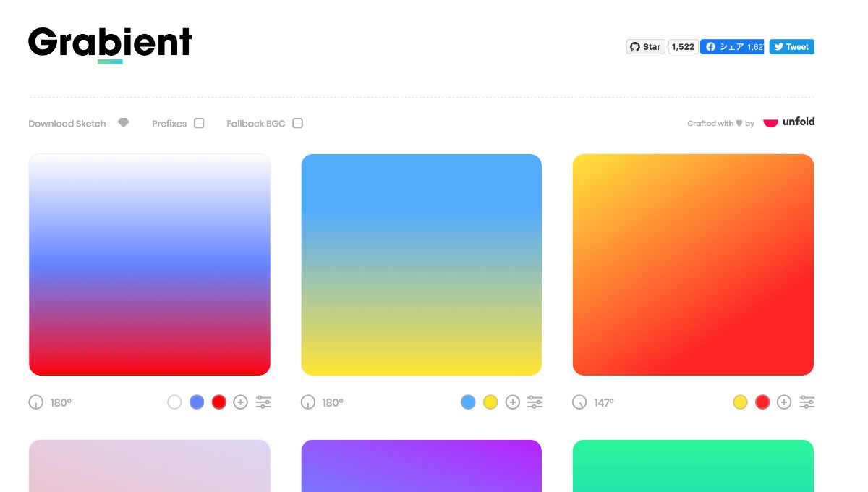Viewport: 868px width, 492px height.
Task: Click the Prefixes label
Action: point(169,124)
